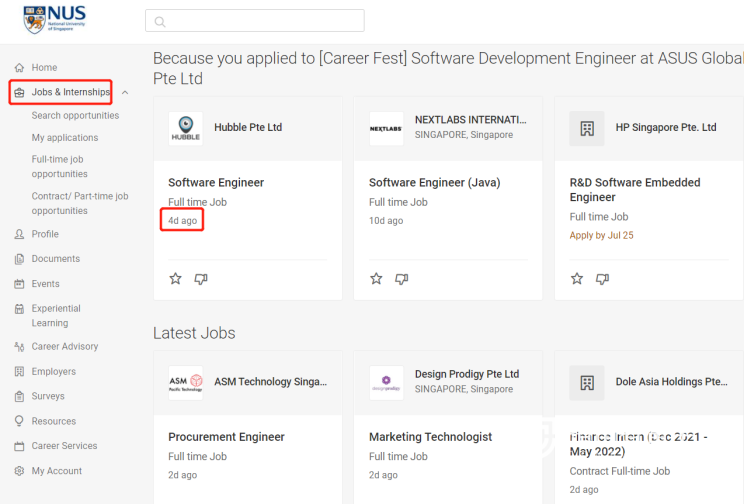Star the R&D Software Embedded Engineer job
This screenshot has height=504, width=745.
point(577,279)
